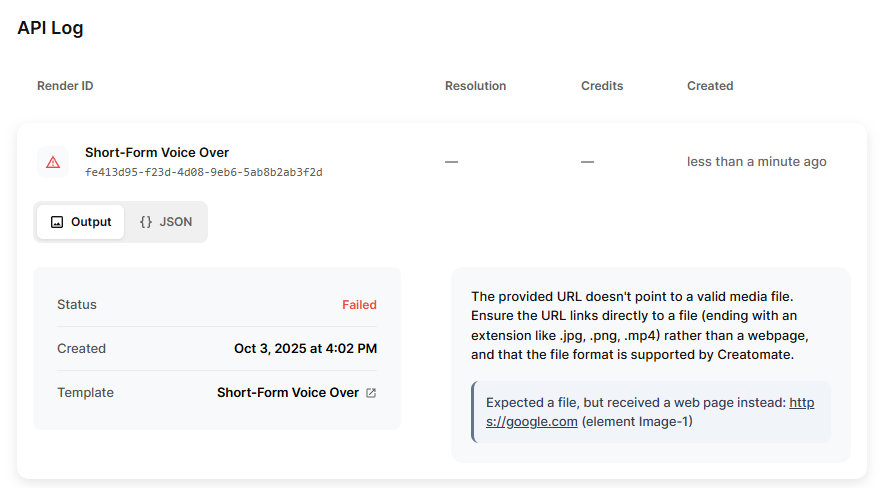
Task: Click the Short-Form Voice Over render title
Action: pos(157,153)
